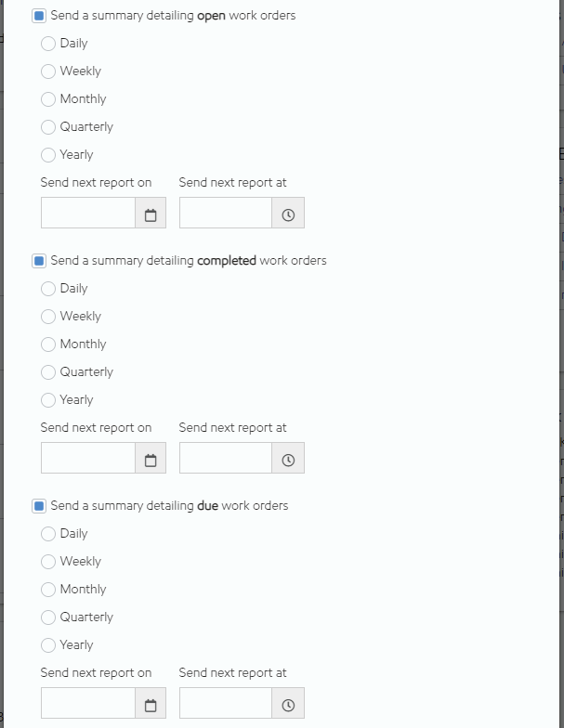Open calendar icon for open work orders date
Viewport: 564px width, 728px height.
point(151,215)
